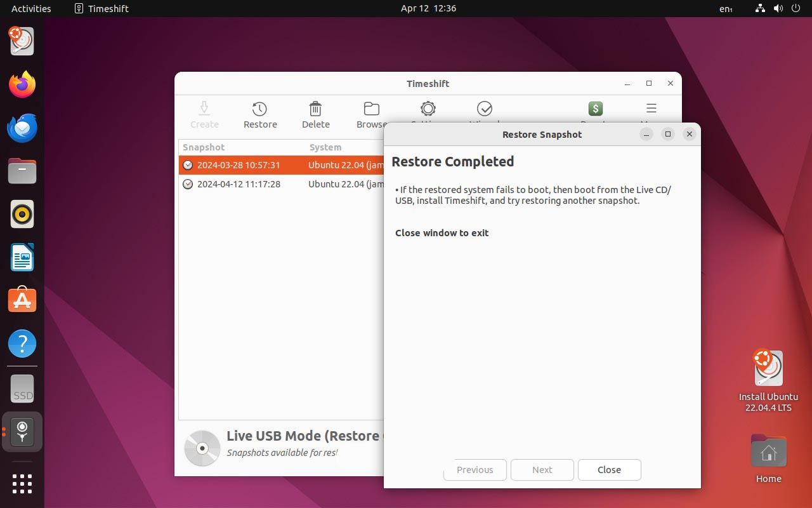
Task: Open the Timeshift hamburger Menu icon
Action: [x=651, y=109]
